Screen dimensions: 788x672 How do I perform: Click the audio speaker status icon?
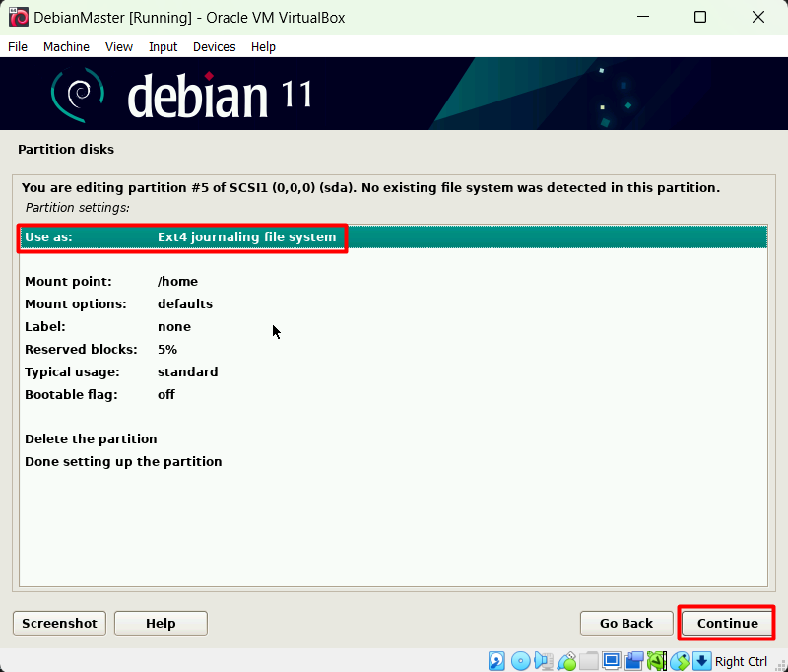544,661
